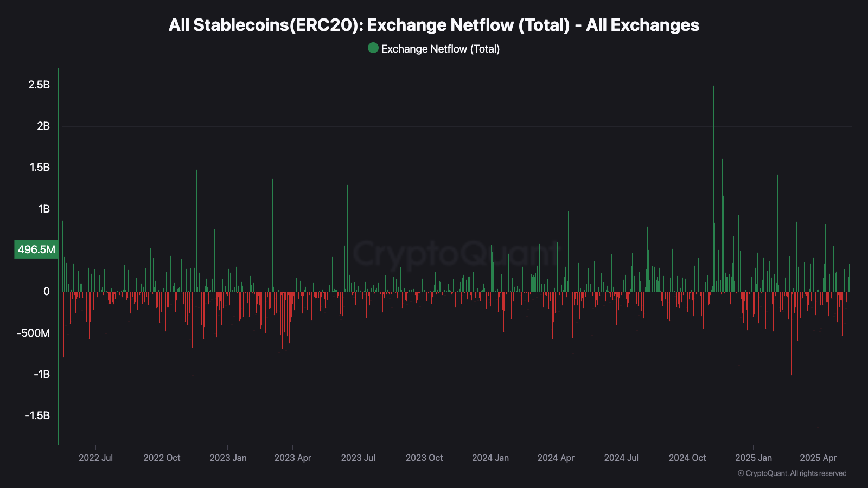This screenshot has height=488, width=868.
Task: Click the 2.5B y-axis label
Action: pyautogui.click(x=39, y=85)
